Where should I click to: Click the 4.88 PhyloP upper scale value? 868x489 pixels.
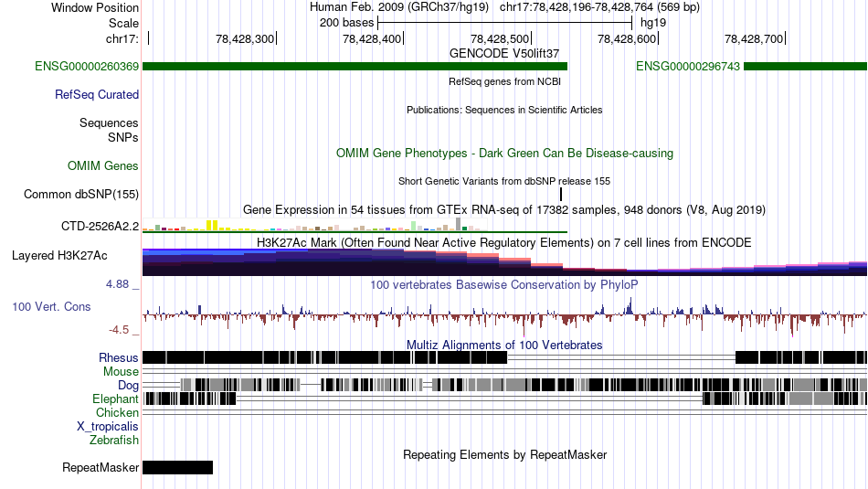pos(117,284)
